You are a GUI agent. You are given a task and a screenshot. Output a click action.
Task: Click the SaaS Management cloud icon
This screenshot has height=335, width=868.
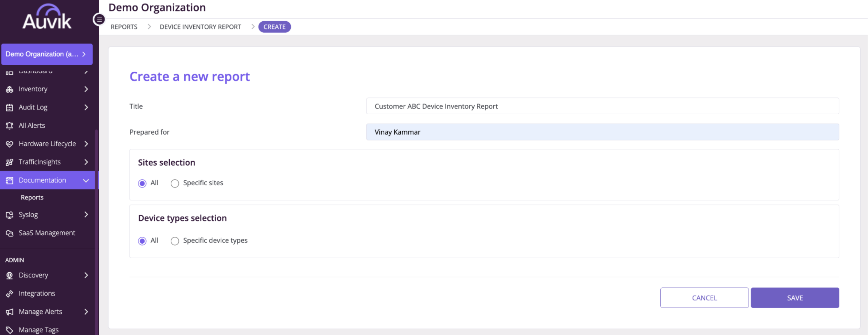coord(9,233)
